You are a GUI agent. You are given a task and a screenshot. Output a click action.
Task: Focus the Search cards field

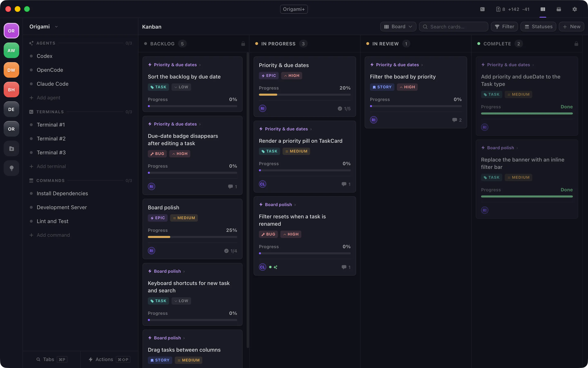453,27
